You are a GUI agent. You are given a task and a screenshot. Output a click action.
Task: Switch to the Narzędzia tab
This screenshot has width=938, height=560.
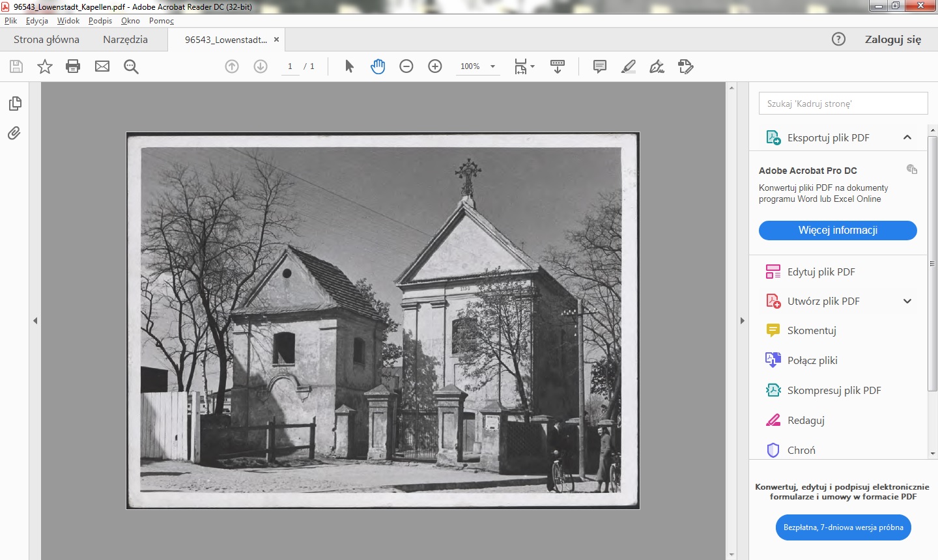125,40
